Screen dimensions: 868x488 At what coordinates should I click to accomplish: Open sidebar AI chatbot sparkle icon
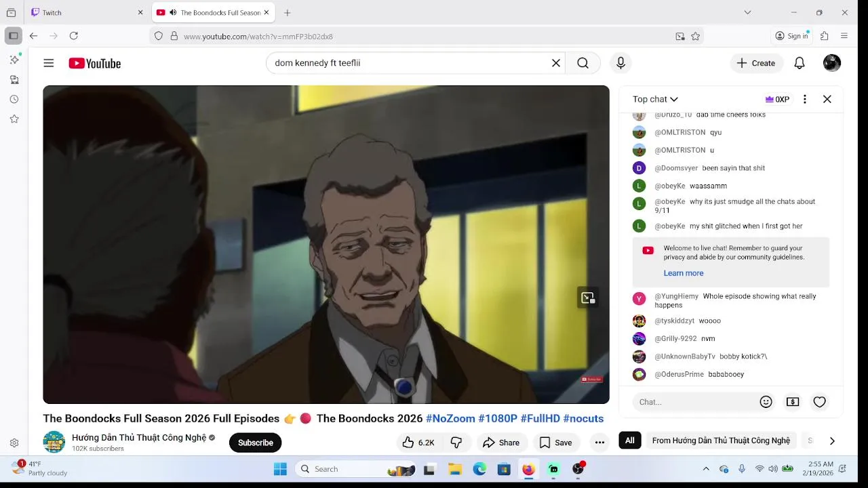click(14, 60)
